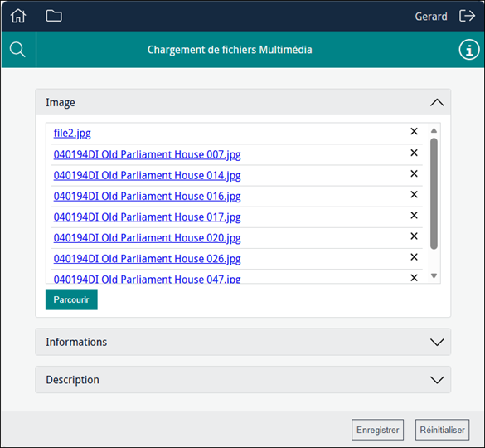Viewport: 485px width, 448px height.
Task: Go to the home screen icon
Action: tap(18, 16)
